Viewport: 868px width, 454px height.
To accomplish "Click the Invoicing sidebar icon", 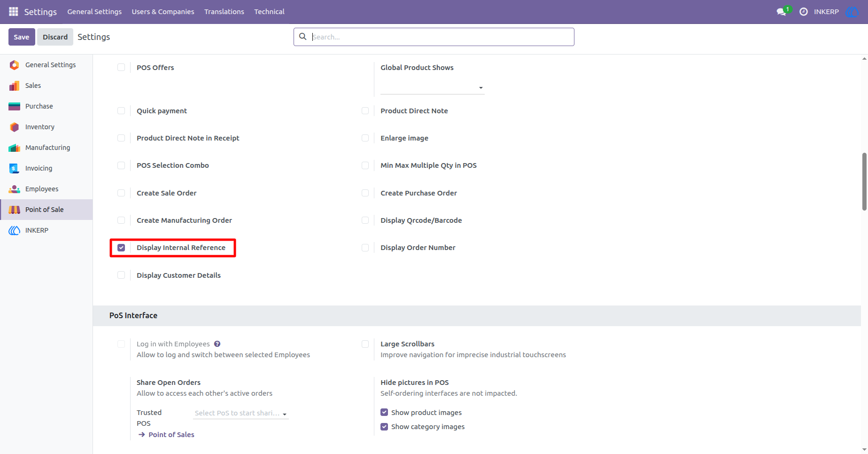I will coord(15,168).
